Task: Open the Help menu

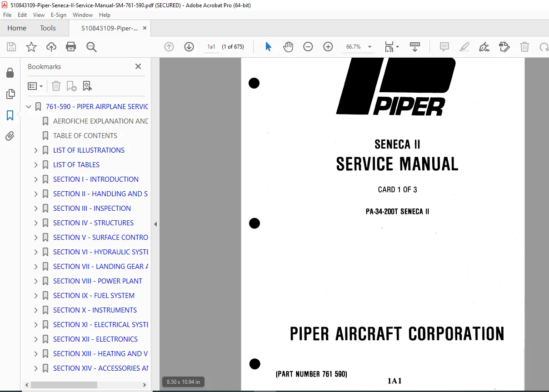Action: [105, 15]
